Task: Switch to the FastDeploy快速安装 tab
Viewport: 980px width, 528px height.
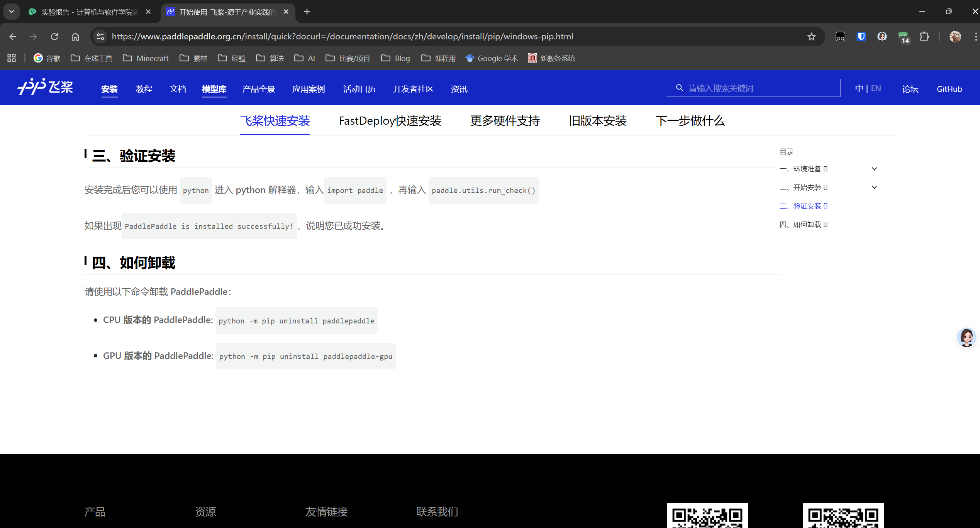Action: coord(390,121)
